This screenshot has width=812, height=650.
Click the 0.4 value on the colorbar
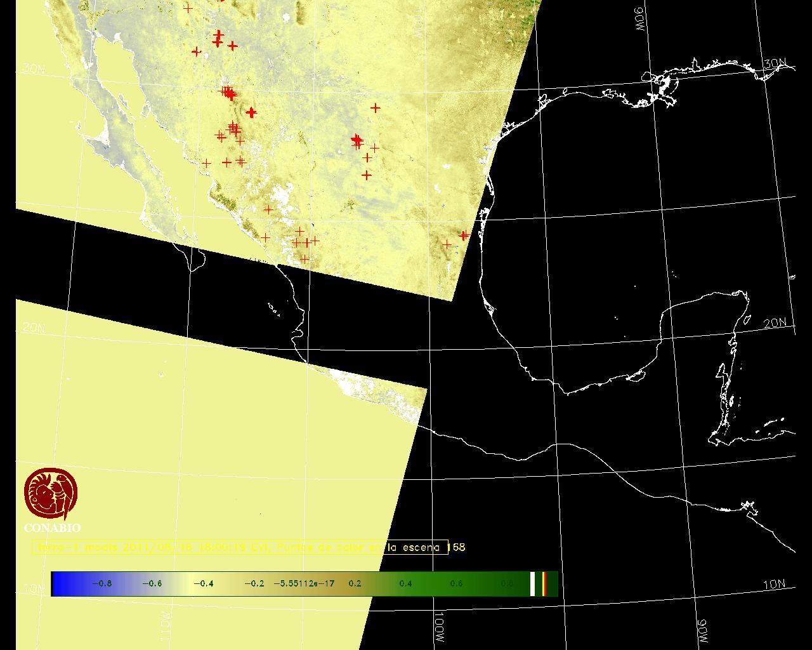pos(405,583)
